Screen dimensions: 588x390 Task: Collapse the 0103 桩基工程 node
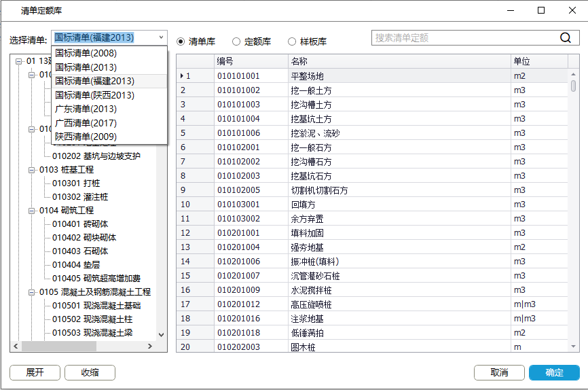(x=31, y=170)
